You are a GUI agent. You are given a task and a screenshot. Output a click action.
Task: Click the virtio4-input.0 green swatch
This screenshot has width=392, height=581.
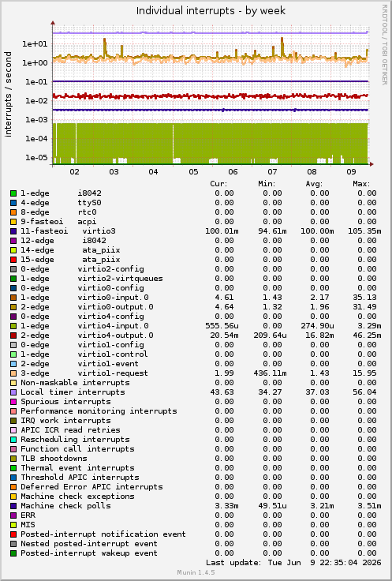pos(13,326)
